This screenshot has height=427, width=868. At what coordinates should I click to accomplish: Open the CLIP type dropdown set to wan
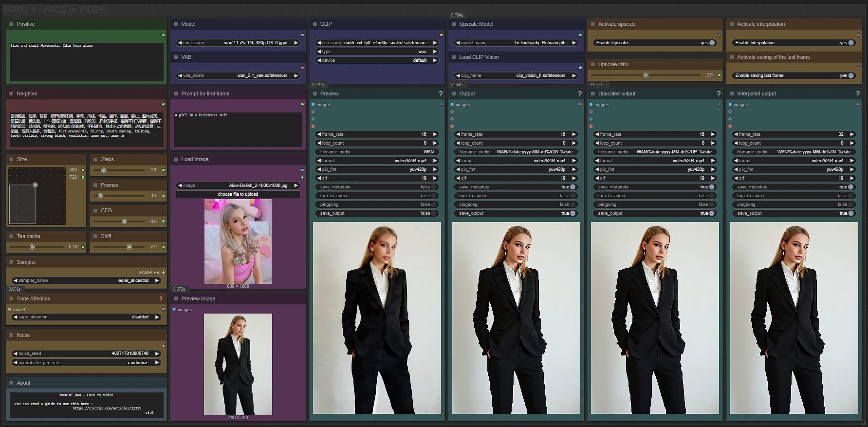point(377,52)
